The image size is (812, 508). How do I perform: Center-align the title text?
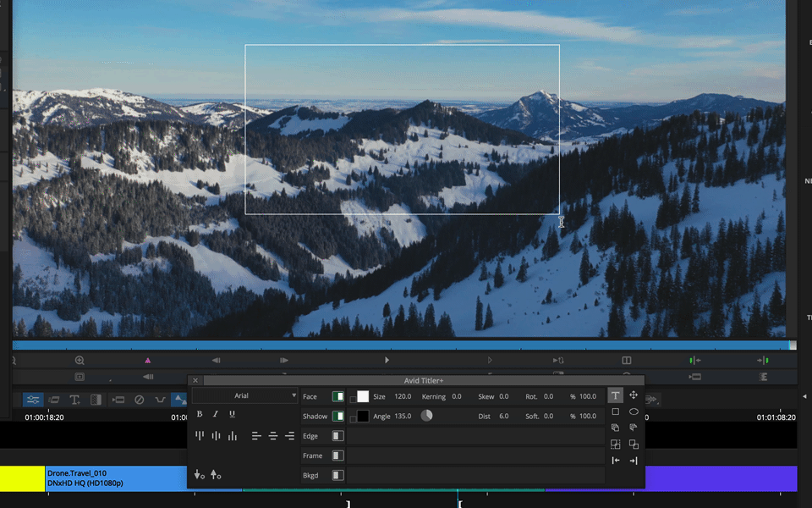[273, 436]
